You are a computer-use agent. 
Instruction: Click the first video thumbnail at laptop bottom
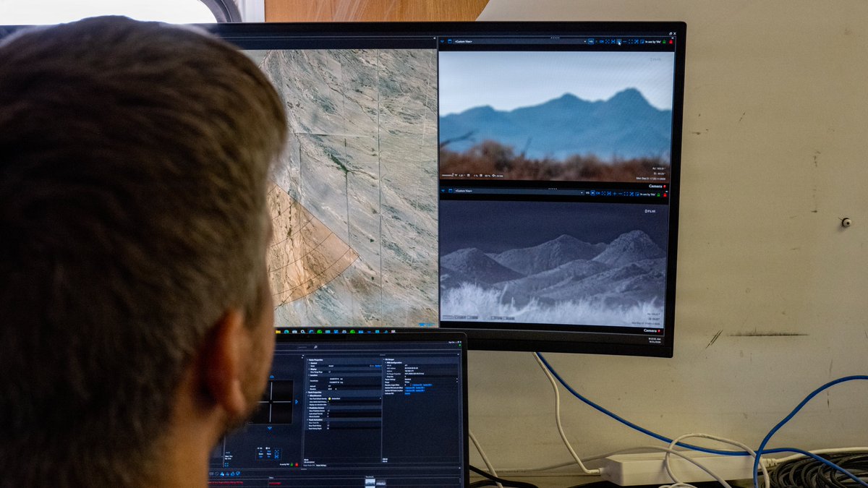(x=370, y=481)
